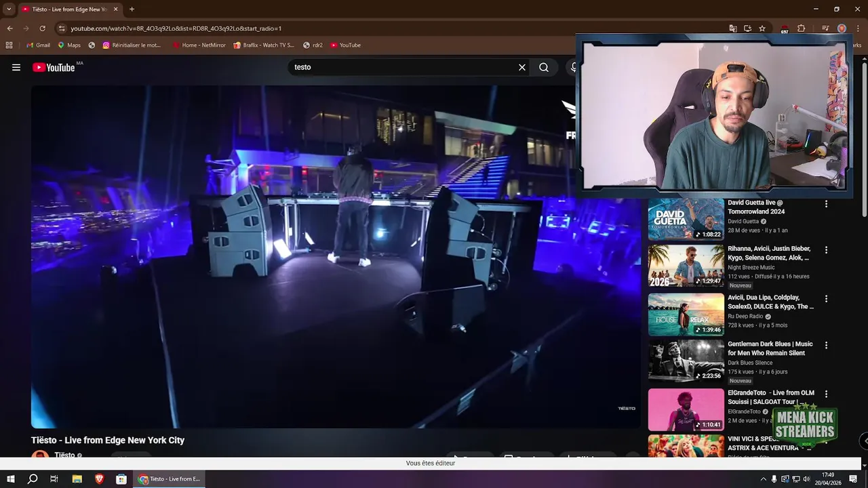Open the YouTube guide hamburger menu
868x488 pixels.
(x=16, y=67)
